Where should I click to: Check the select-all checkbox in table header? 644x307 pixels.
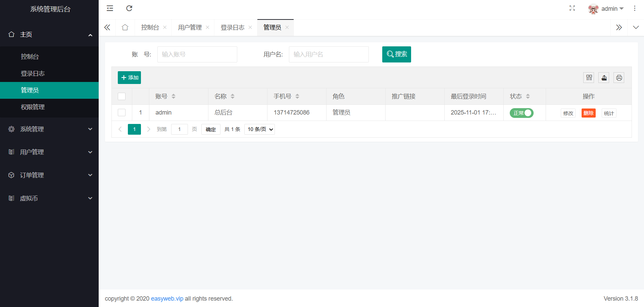pyautogui.click(x=122, y=96)
